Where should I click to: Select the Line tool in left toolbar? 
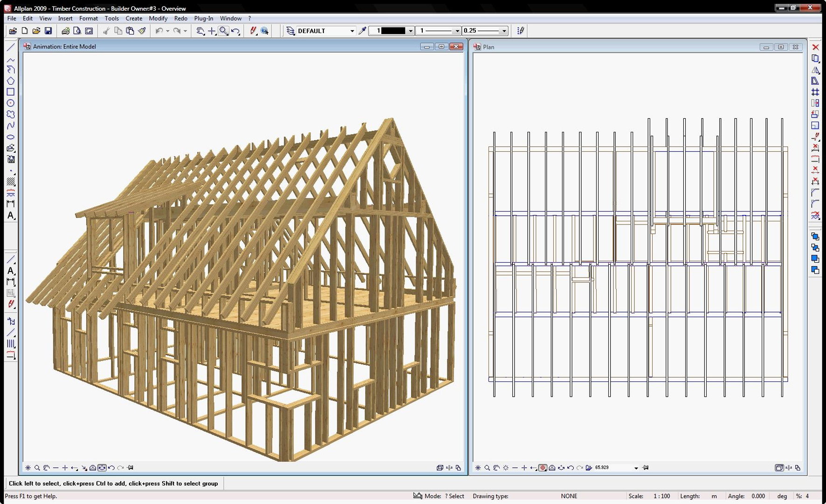(10, 47)
